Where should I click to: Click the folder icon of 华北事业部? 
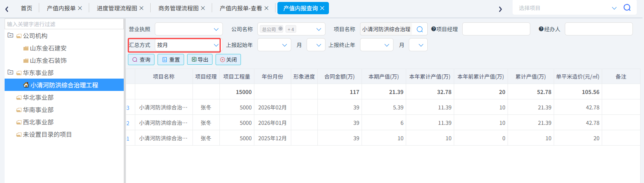click(x=19, y=97)
